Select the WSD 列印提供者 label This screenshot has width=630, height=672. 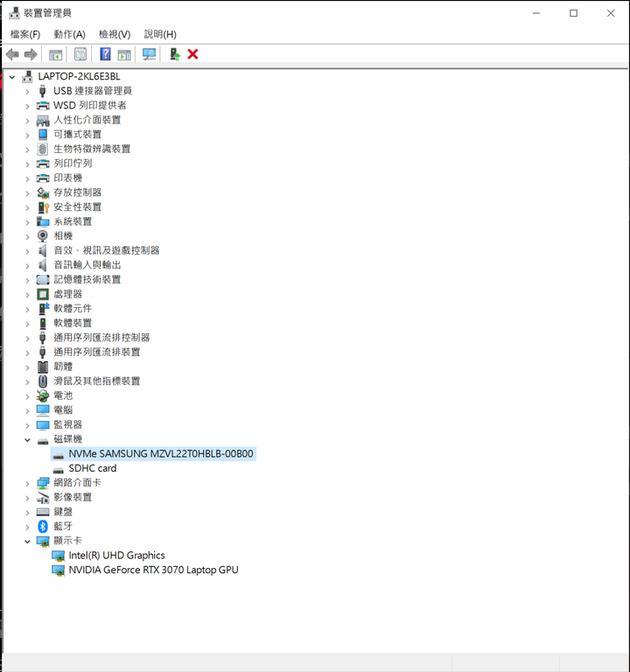[90, 105]
